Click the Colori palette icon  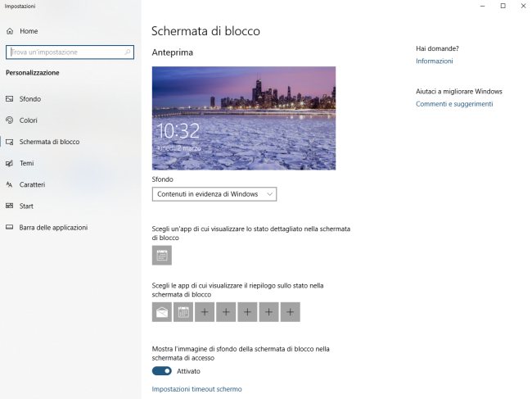(10, 120)
